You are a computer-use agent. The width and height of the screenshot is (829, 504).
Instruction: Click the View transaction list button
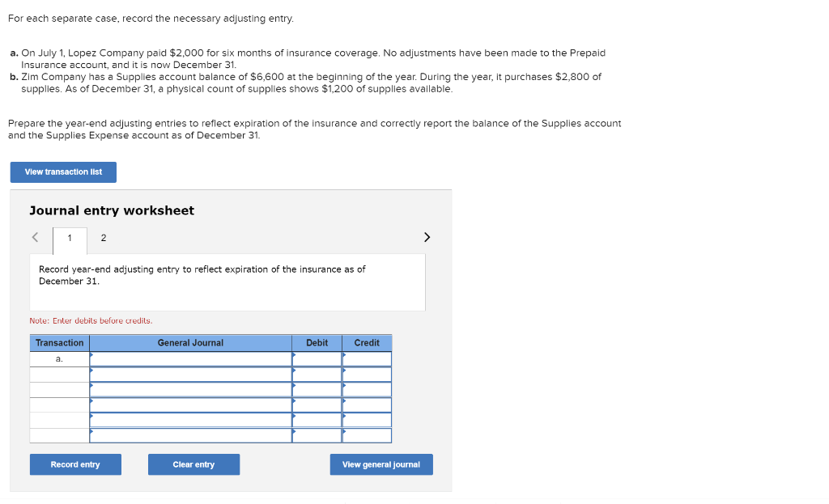pos(62,172)
